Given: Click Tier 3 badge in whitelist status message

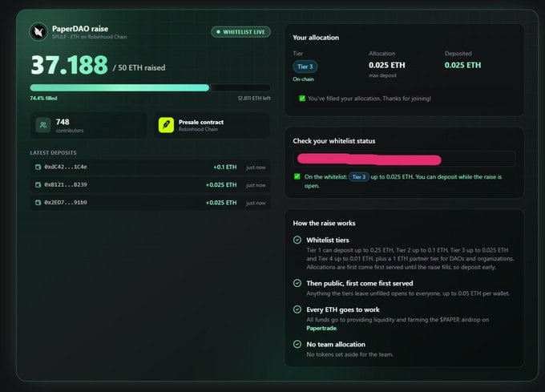Looking at the screenshot, I should pos(359,177).
